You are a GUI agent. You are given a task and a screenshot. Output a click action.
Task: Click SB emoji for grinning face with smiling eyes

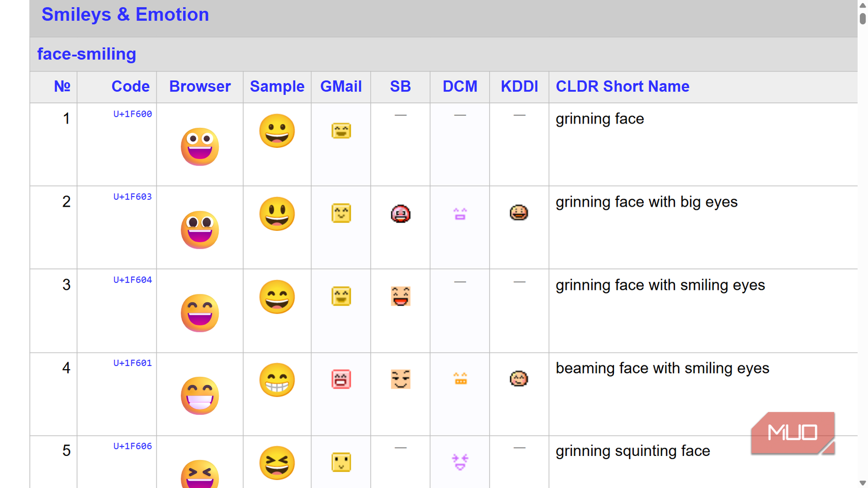pos(400,296)
